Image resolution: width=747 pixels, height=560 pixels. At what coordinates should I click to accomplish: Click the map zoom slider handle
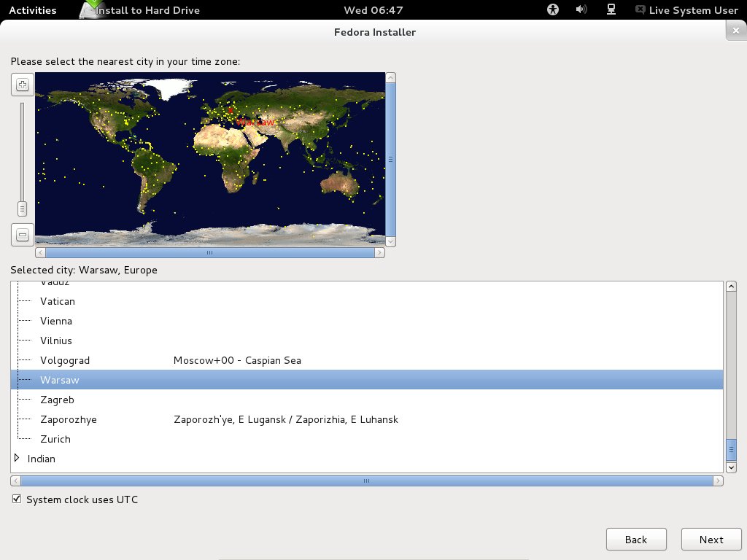coord(22,209)
